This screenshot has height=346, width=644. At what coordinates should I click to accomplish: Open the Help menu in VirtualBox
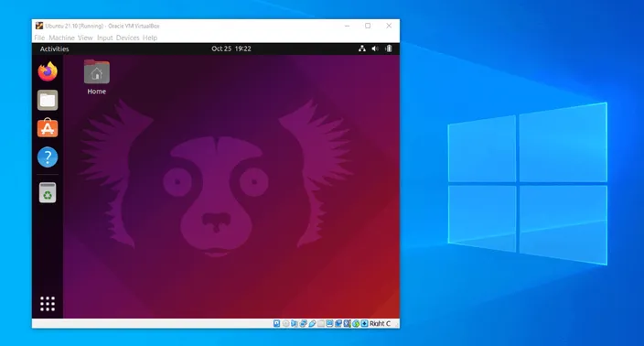[150, 38]
